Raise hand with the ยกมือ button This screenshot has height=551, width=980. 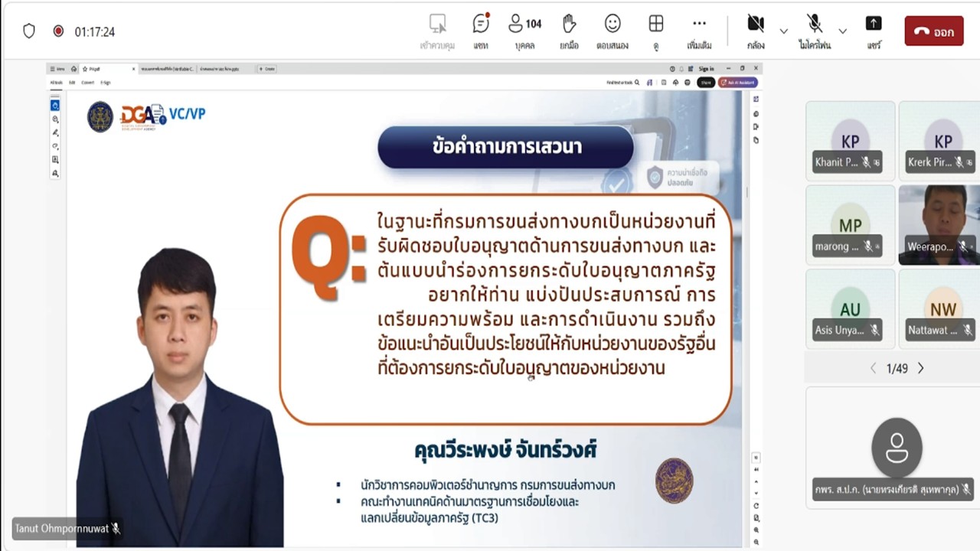coord(569,31)
